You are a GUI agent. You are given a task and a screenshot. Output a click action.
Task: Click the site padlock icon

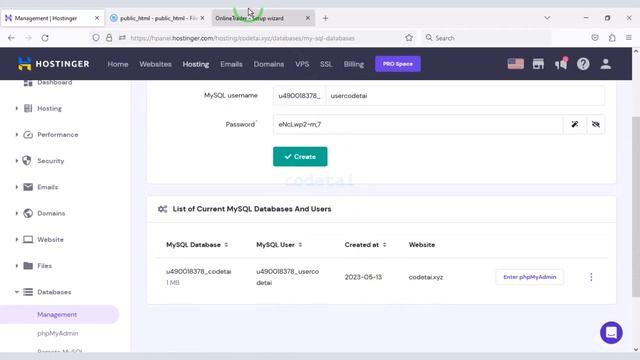tap(109, 38)
